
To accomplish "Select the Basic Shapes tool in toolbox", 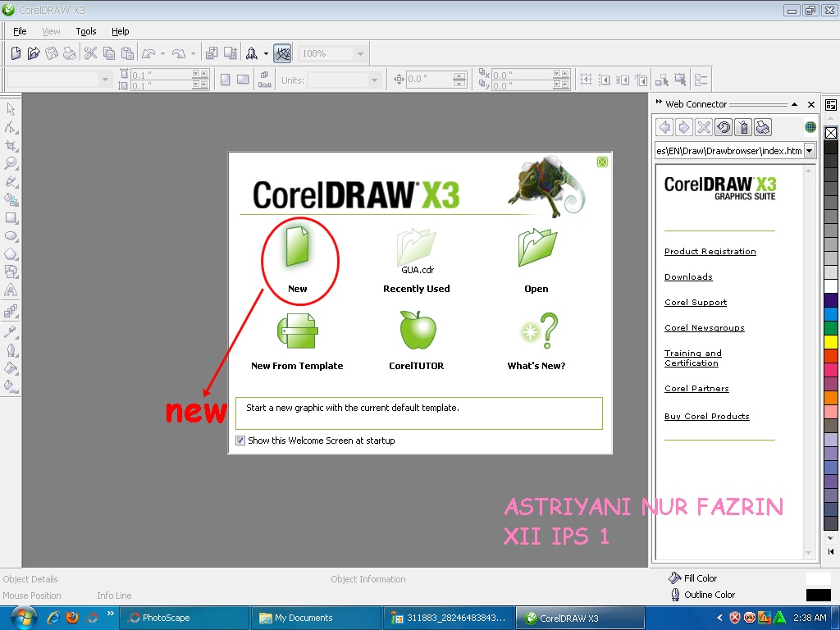I will coord(11,272).
